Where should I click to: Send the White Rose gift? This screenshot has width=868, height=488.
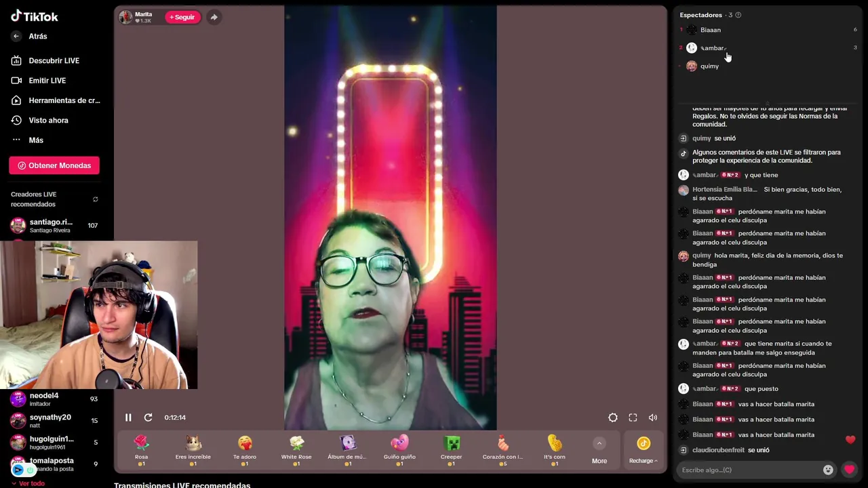(x=296, y=451)
